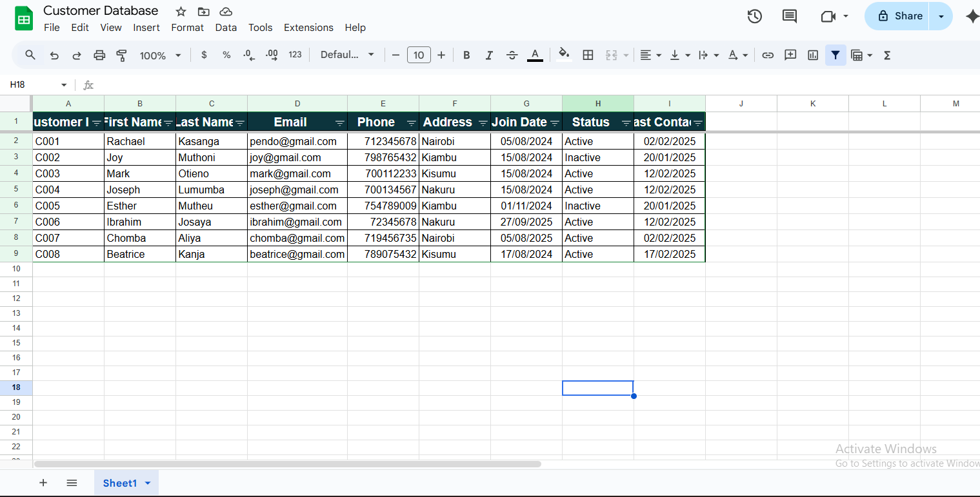Toggle strikethrough formatting

click(x=512, y=55)
